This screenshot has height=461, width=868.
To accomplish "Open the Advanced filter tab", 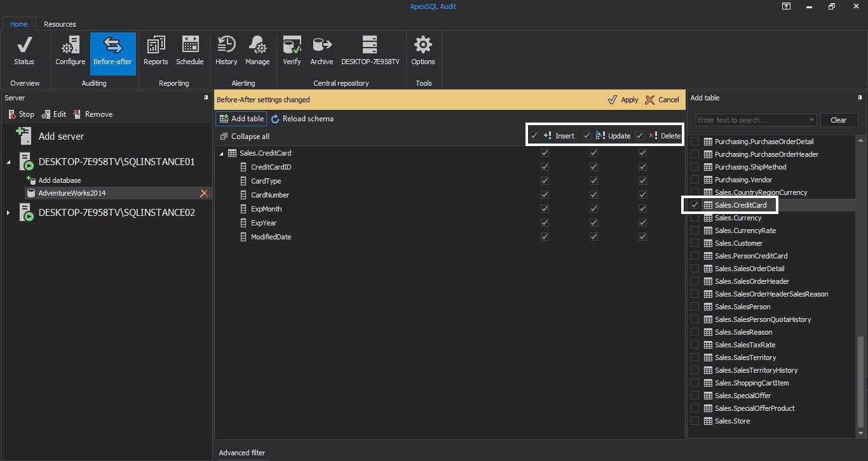I will (x=242, y=453).
